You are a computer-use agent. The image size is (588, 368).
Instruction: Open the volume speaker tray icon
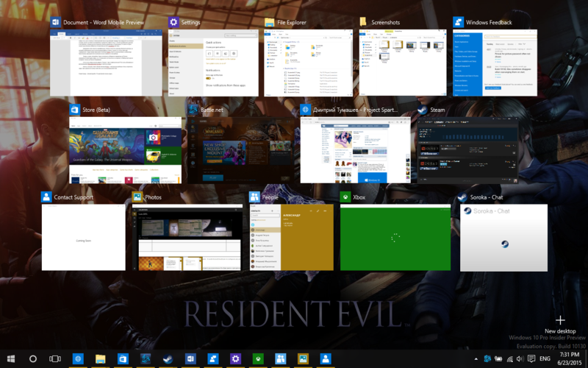tap(520, 359)
